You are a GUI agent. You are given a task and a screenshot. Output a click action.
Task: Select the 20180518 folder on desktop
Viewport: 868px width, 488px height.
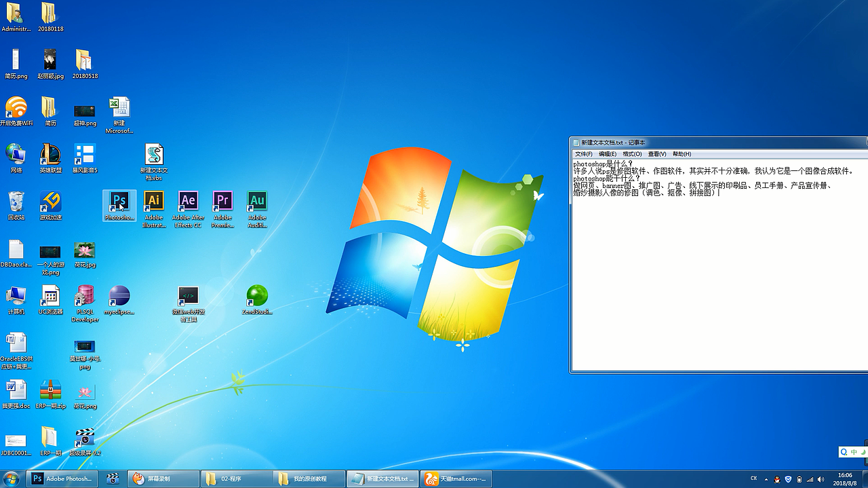click(x=85, y=64)
